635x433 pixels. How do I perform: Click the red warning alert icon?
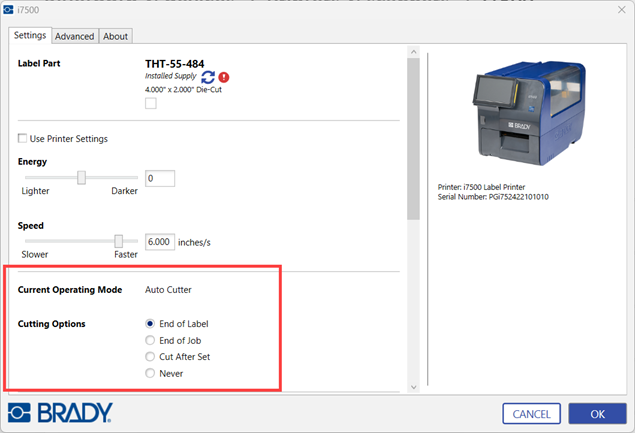click(224, 76)
